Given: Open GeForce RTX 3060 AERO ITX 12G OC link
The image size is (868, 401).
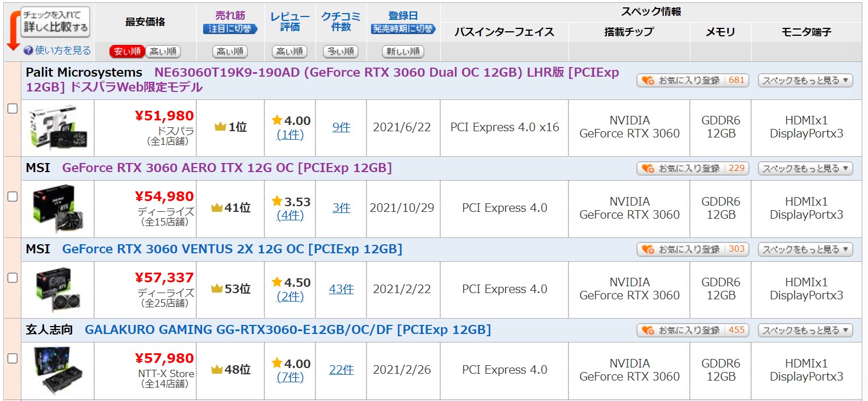Looking at the screenshot, I should [227, 168].
